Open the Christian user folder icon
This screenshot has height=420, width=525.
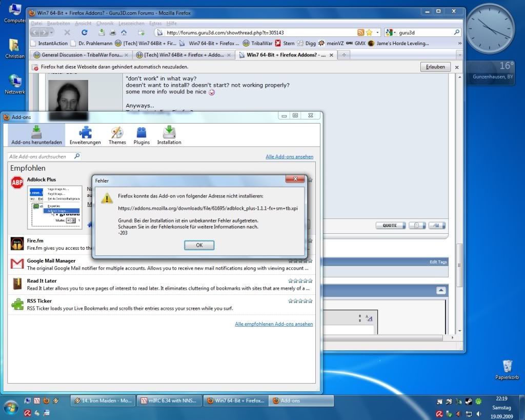click(15, 49)
